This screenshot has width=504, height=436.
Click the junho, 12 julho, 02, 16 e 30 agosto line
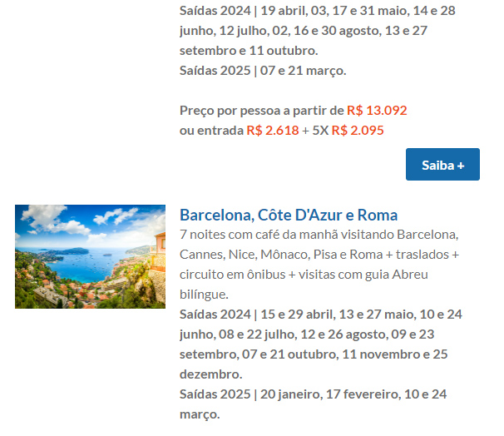[x=303, y=31]
